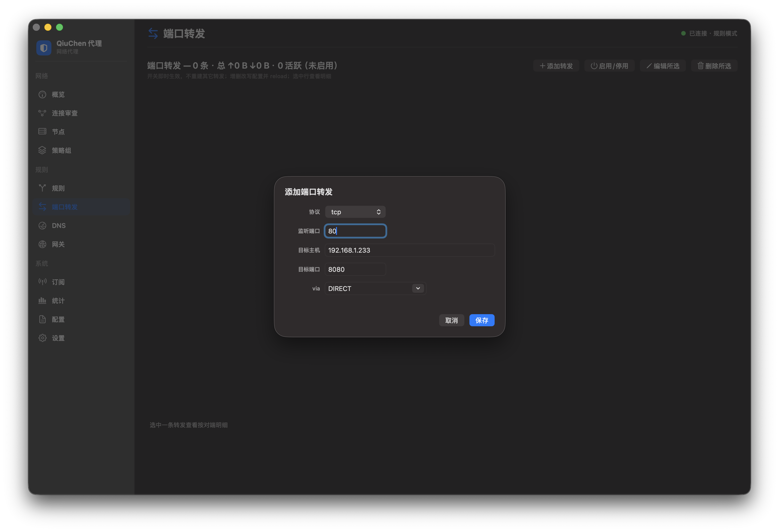Click the 已连接 · 规则模式 status text
Image resolution: width=779 pixels, height=532 pixels.
click(x=713, y=33)
